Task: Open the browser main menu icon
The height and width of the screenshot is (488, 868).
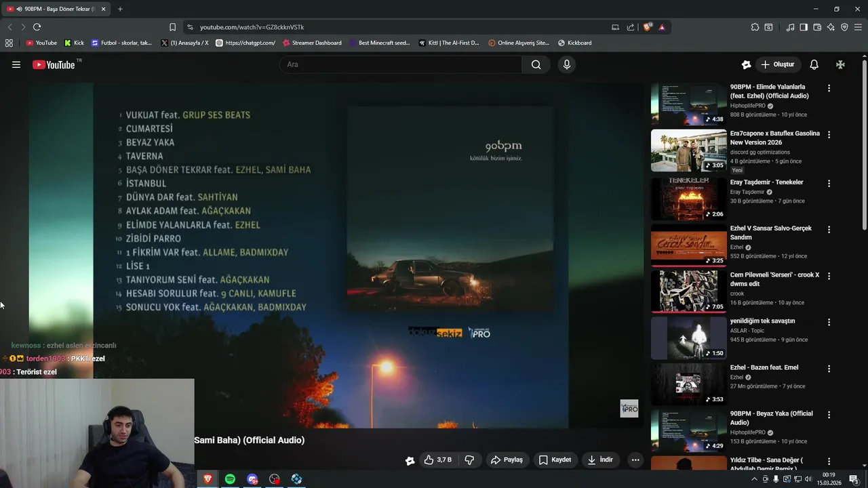Action: 859,27
